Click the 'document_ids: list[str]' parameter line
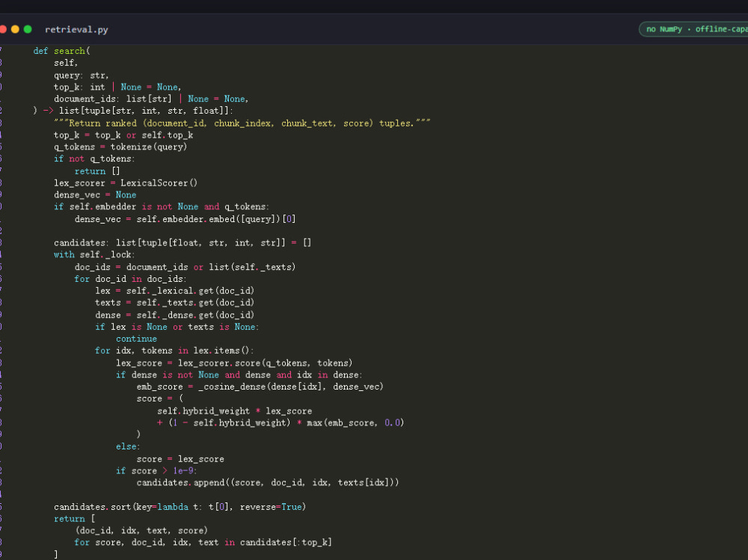Viewport: 748px width, 560px height. 151,99
